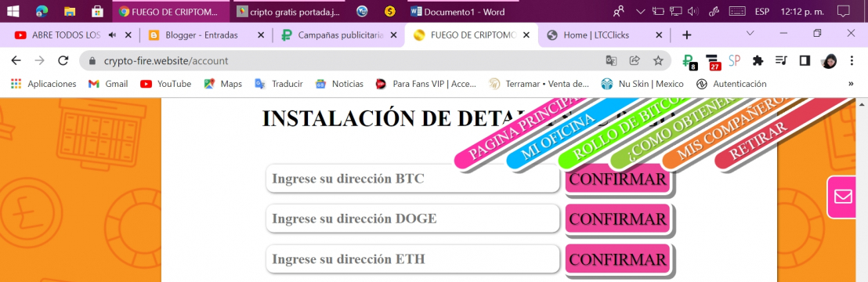The width and height of the screenshot is (868, 282).
Task: Close the FUEGO DE CRIPTOMONEDAS tab
Action: [526, 35]
